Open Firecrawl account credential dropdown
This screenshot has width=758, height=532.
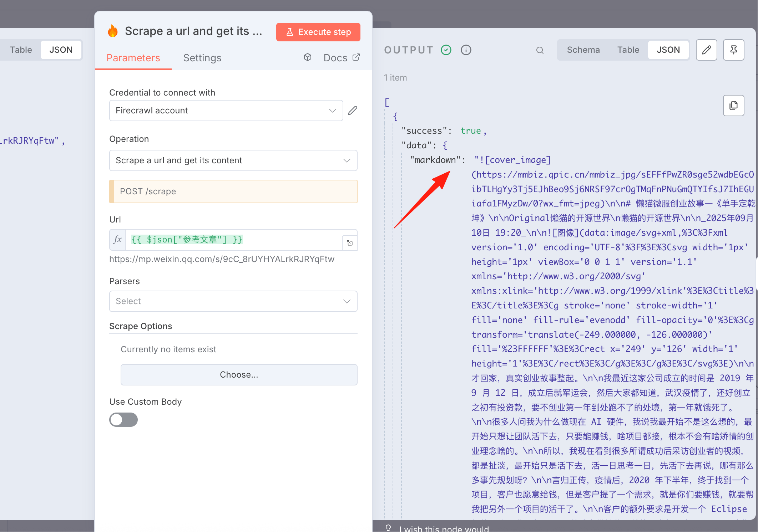point(226,111)
